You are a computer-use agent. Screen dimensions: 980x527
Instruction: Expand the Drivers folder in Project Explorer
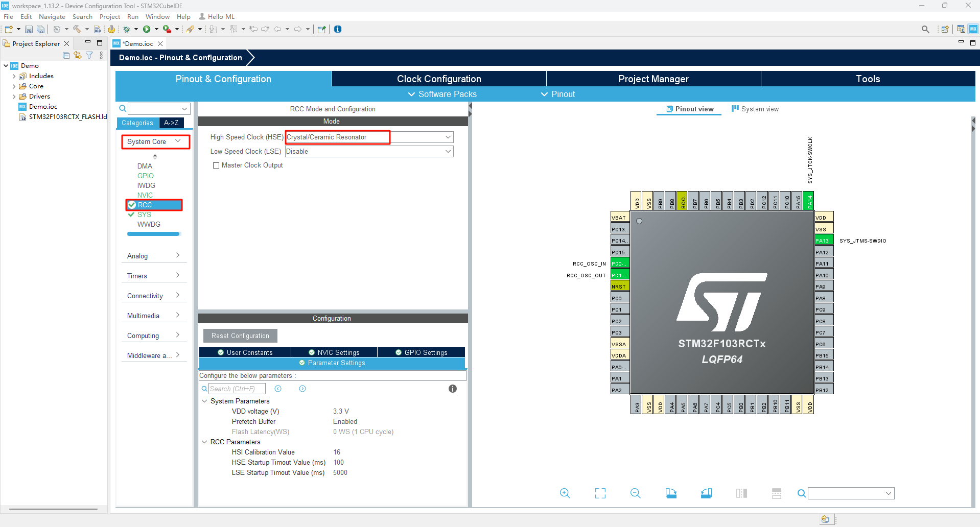[x=14, y=97]
